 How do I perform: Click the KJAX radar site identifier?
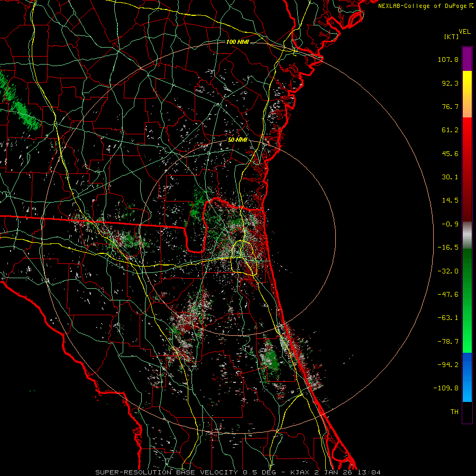coord(300,472)
